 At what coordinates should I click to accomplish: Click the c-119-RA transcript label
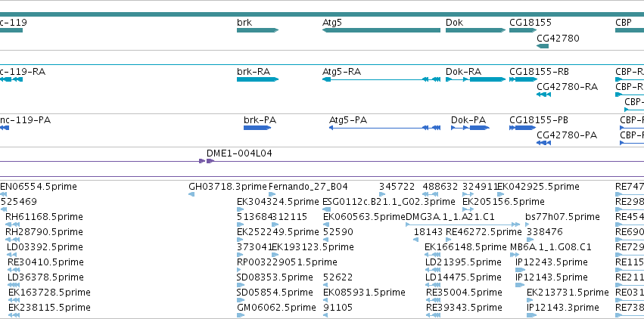pyautogui.click(x=23, y=72)
